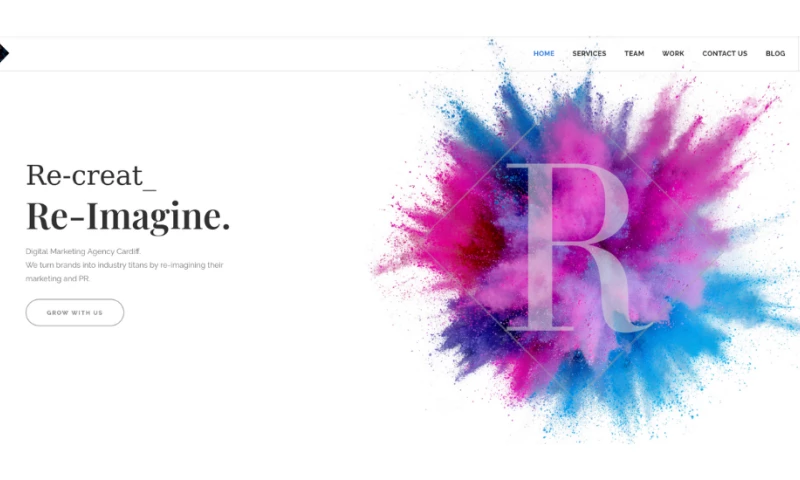Click the paragraph starting 'We turn brands into'
Image resolution: width=800 pixels, height=480 pixels.
124,272
